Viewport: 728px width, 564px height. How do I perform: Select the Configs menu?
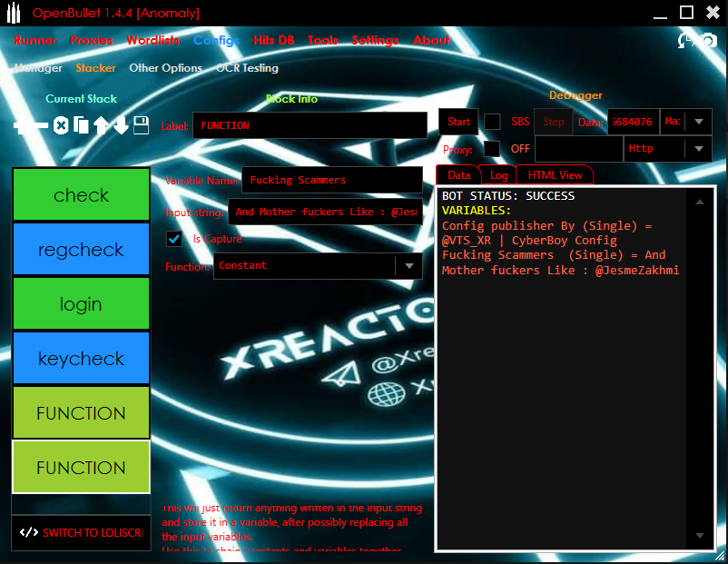(216, 41)
